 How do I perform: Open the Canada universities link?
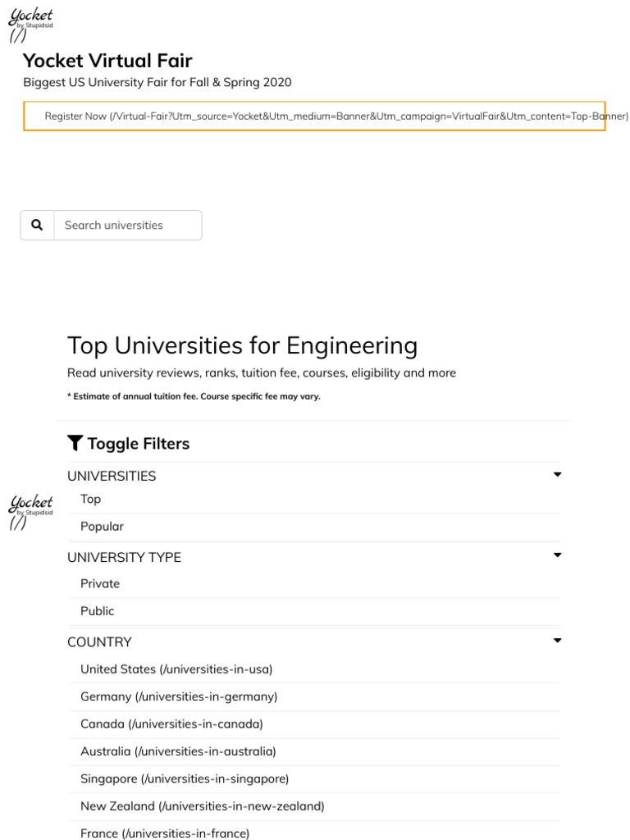coord(171,724)
